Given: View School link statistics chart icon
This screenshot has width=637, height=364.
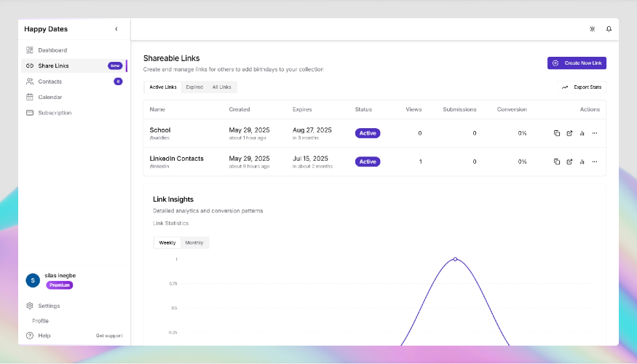Looking at the screenshot, I should pyautogui.click(x=582, y=133).
